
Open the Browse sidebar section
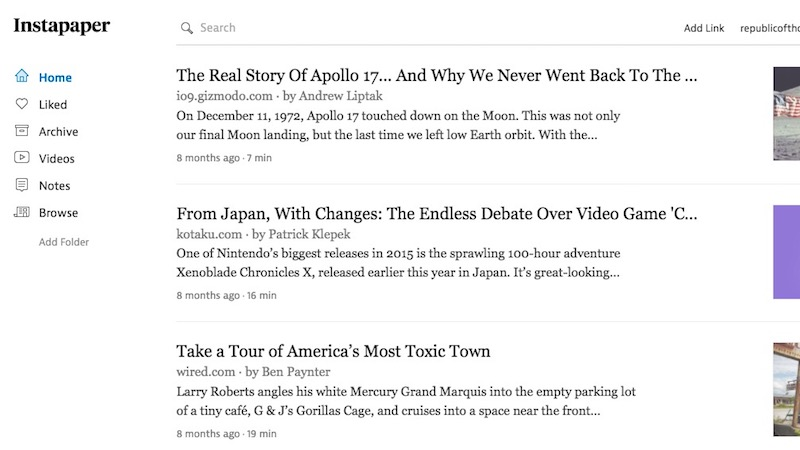59,213
